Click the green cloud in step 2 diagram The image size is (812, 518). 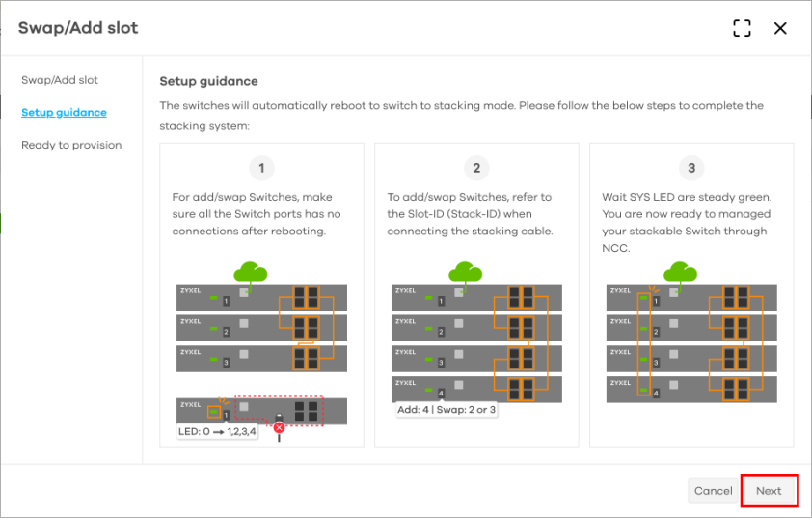pyautogui.click(x=465, y=272)
